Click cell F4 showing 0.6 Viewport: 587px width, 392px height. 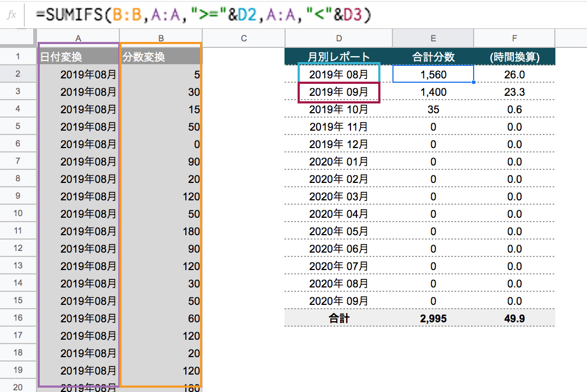point(515,109)
